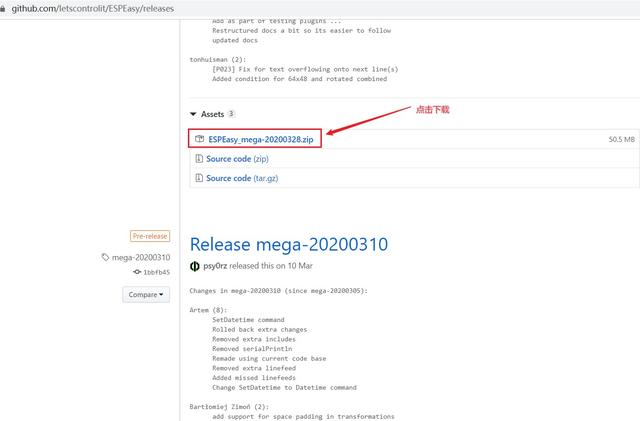The height and width of the screenshot is (421, 640).
Task: Open commit 1bbfb45
Action: 156,272
